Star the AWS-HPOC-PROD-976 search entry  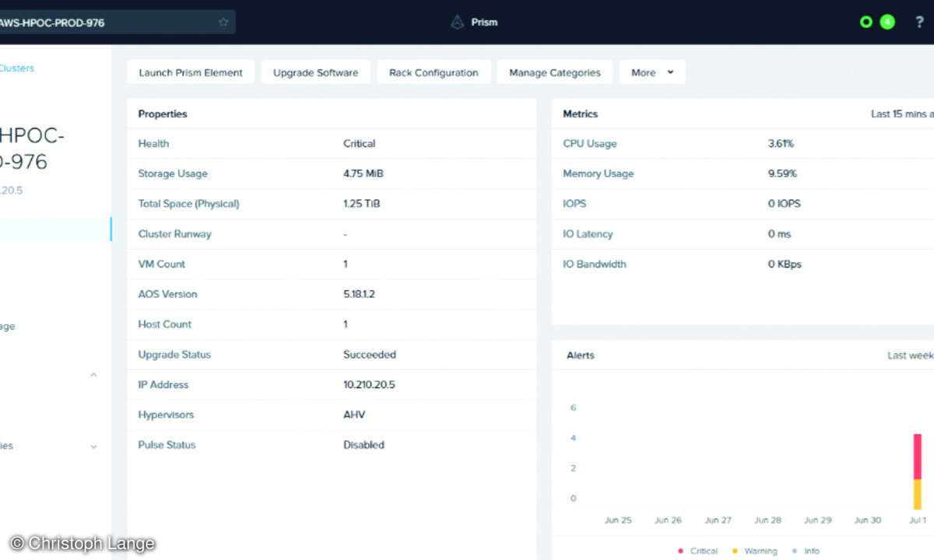pyautogui.click(x=223, y=23)
